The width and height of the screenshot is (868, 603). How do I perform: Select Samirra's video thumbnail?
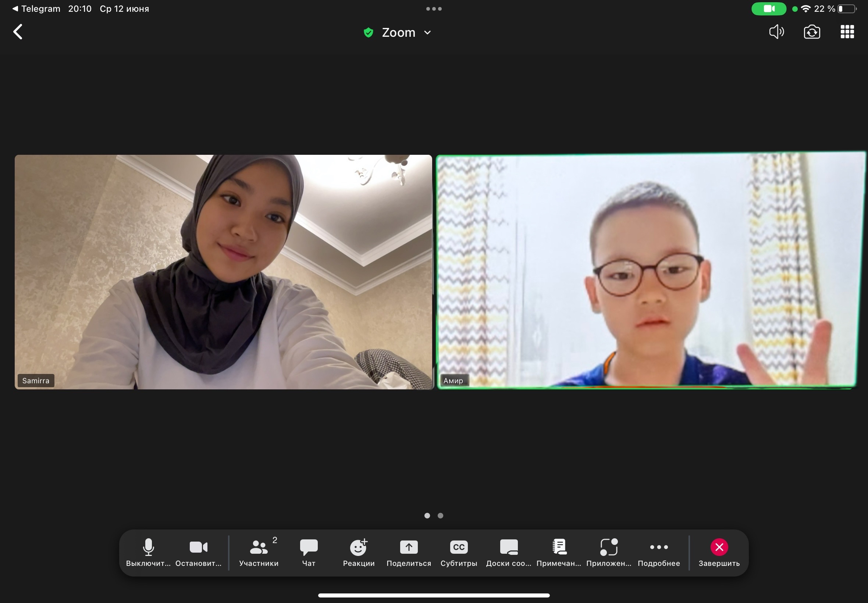pyautogui.click(x=223, y=272)
